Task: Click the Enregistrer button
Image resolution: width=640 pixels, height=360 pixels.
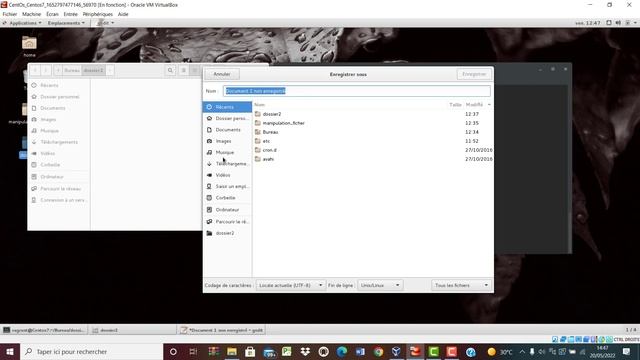Action: 474,74
